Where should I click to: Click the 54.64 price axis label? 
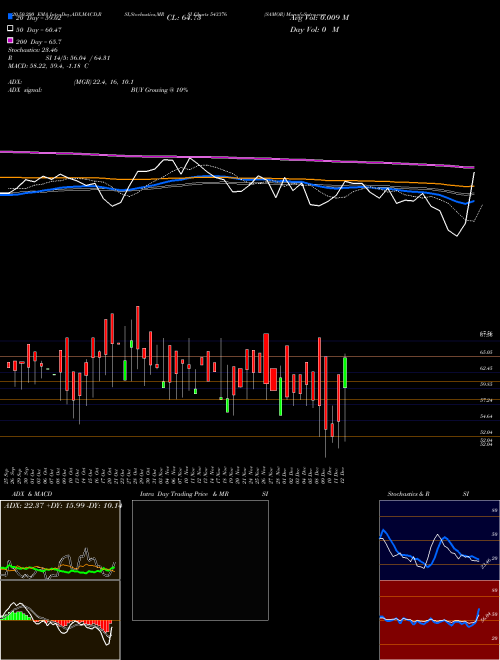click(x=486, y=416)
